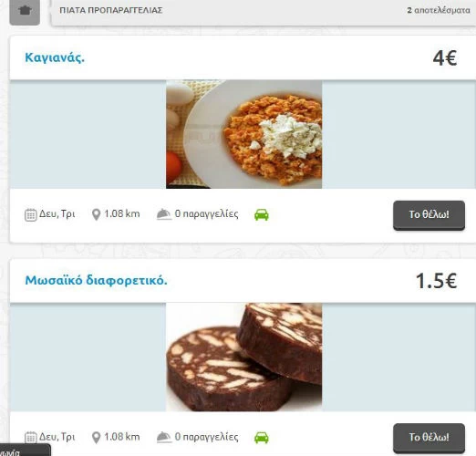The width and height of the screenshot is (476, 456).
Task: Click location pin on Μωσαϊκό card
Action: pyautogui.click(x=96, y=438)
